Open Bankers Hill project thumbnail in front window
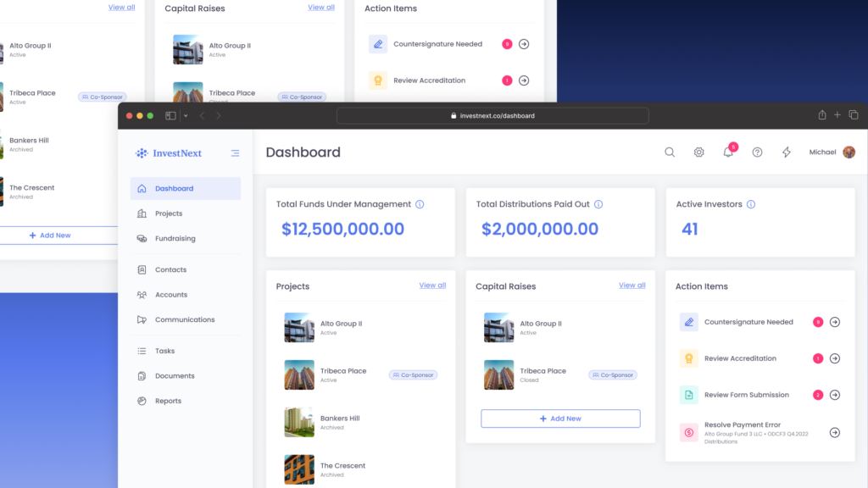 click(299, 422)
